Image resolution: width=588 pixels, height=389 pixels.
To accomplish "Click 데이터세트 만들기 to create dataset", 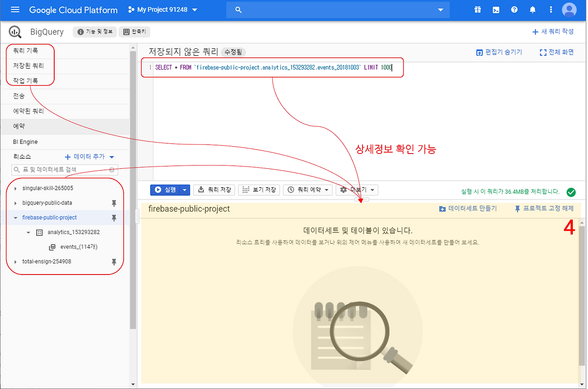I will coord(468,208).
